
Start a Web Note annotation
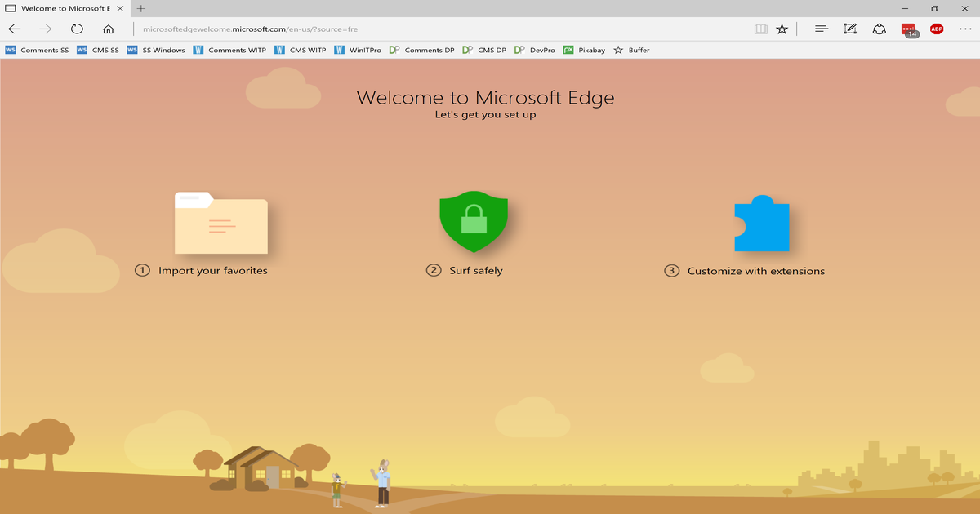click(x=849, y=29)
